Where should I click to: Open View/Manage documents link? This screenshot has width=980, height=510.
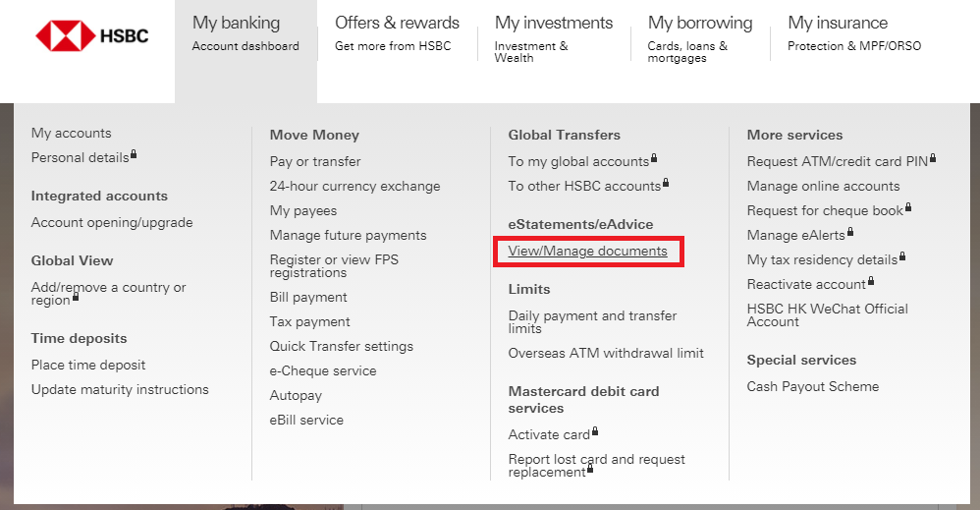coord(587,252)
